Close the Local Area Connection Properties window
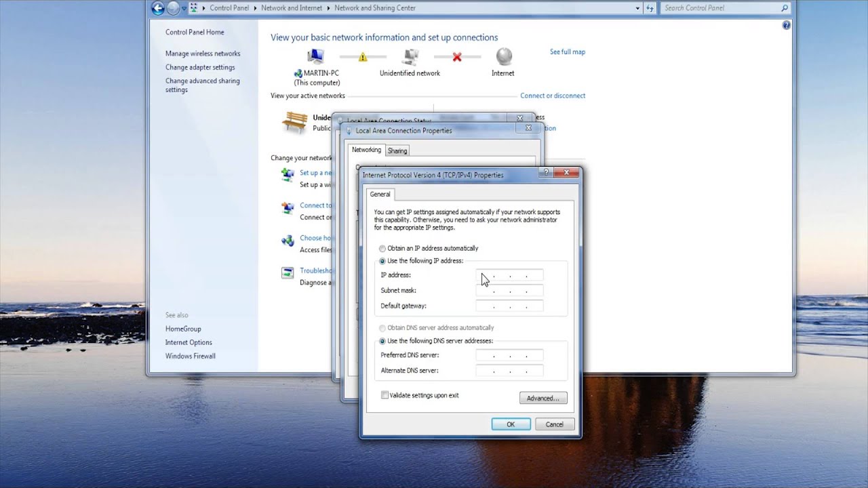 click(x=528, y=127)
